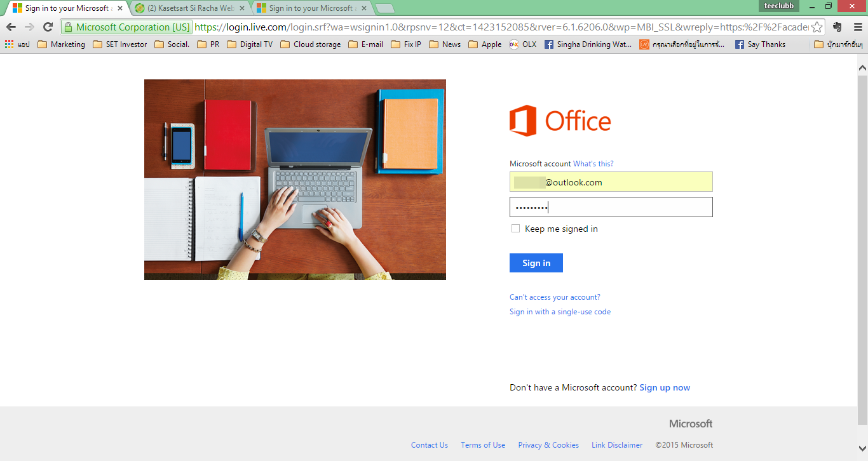Click the scrollbar up arrow
Screen dimensions: 868x461
pos(862,67)
